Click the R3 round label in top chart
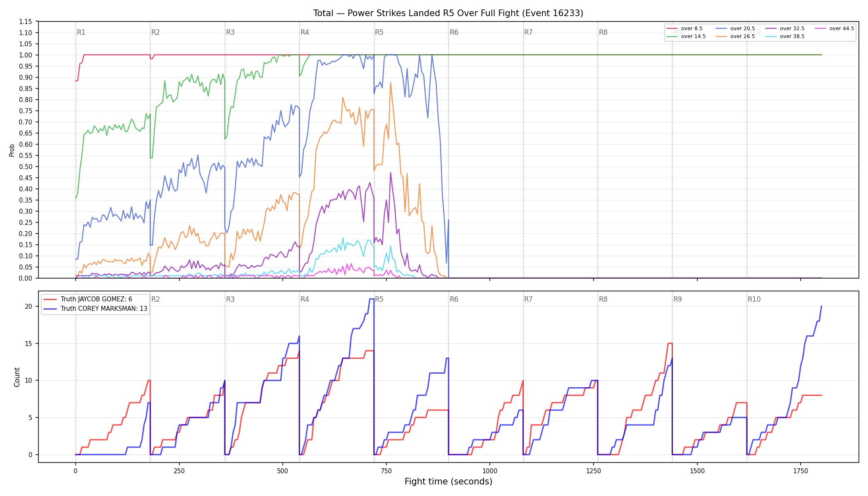Screen dimensions: 868x496 click(x=230, y=32)
